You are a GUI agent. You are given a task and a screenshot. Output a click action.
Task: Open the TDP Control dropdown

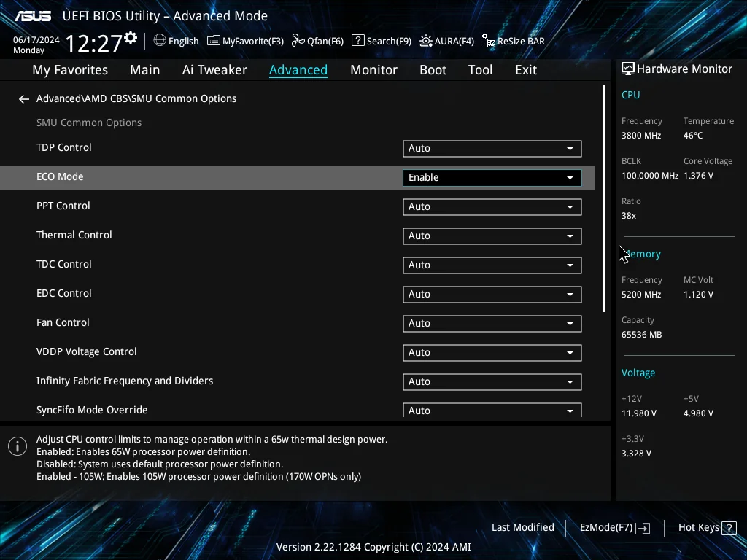click(x=492, y=149)
